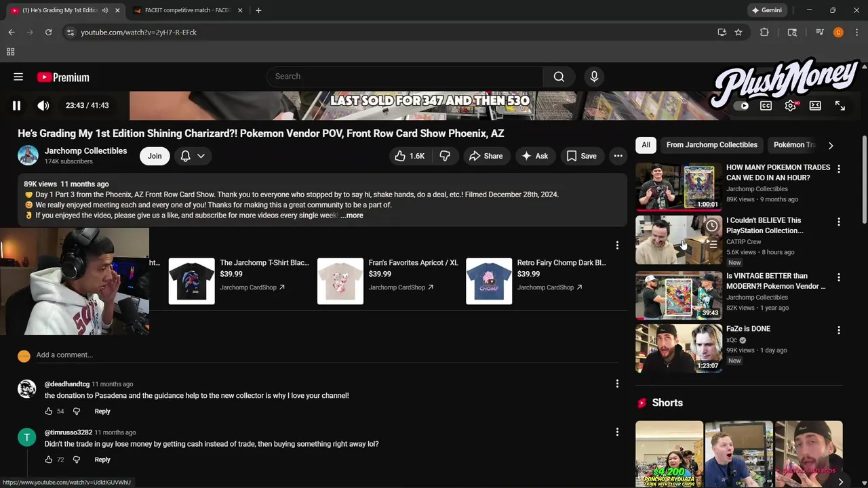
Task: Like the video with 1.6K likes
Action: (x=410, y=156)
